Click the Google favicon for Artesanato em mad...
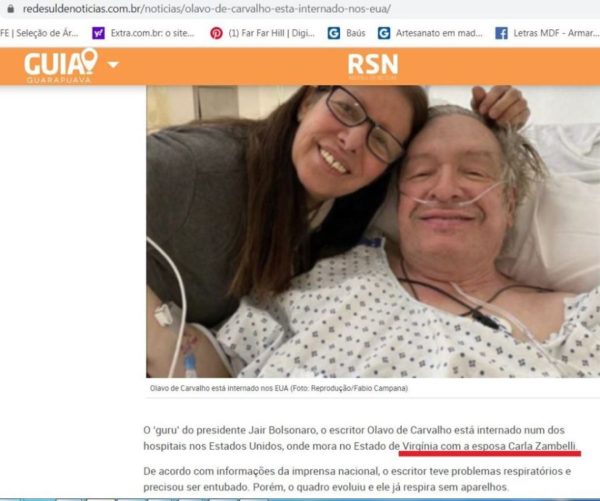 [x=384, y=33]
